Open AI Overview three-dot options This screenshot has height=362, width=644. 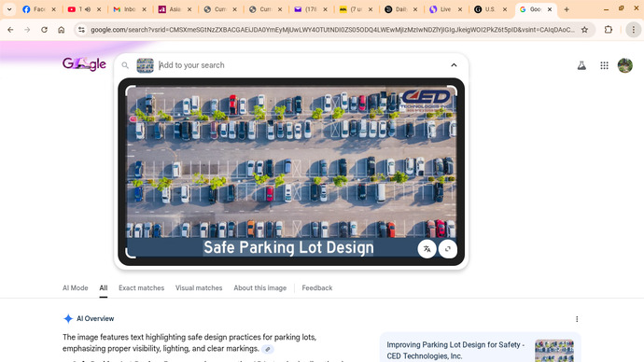577,319
